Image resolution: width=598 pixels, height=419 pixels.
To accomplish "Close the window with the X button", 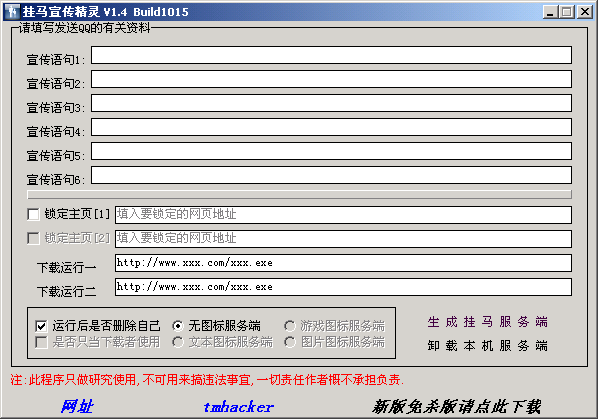I will click(585, 12).
